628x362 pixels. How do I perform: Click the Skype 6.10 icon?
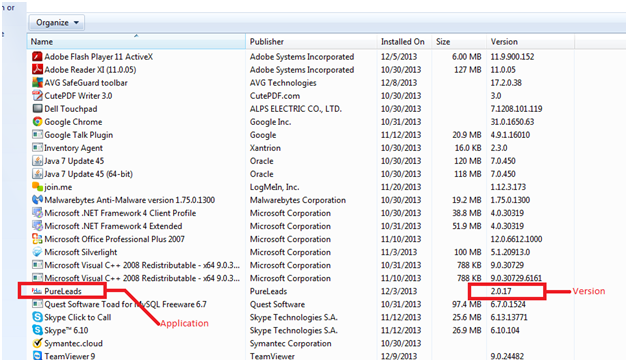37,330
